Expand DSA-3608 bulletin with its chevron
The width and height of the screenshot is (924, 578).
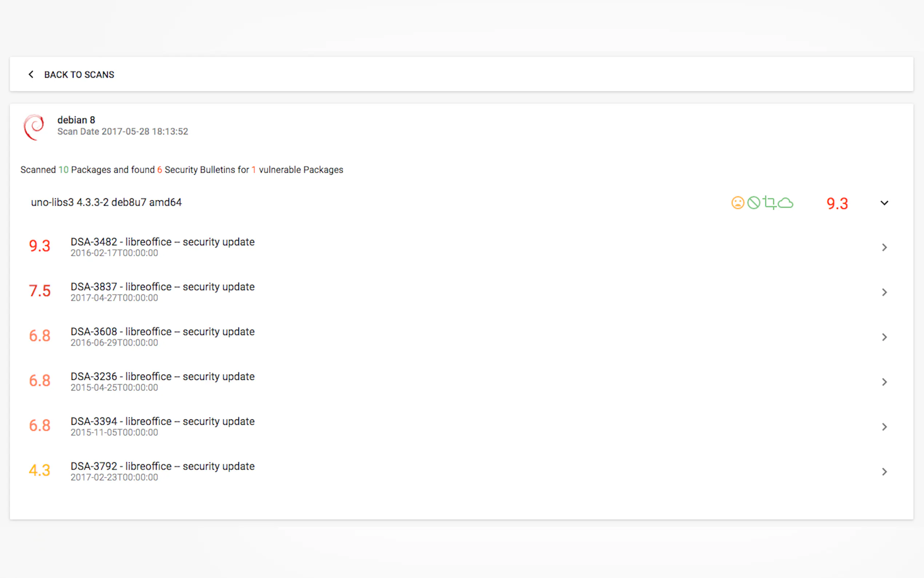click(x=884, y=337)
